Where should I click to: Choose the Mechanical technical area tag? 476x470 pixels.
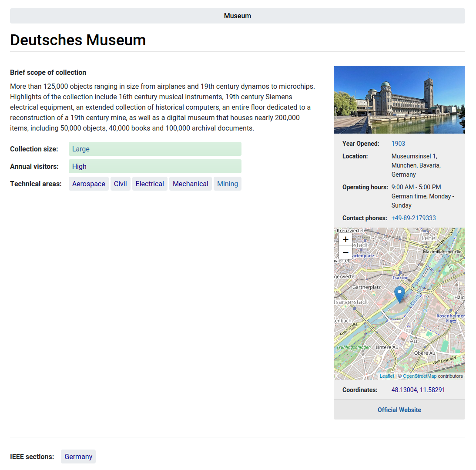coord(191,184)
